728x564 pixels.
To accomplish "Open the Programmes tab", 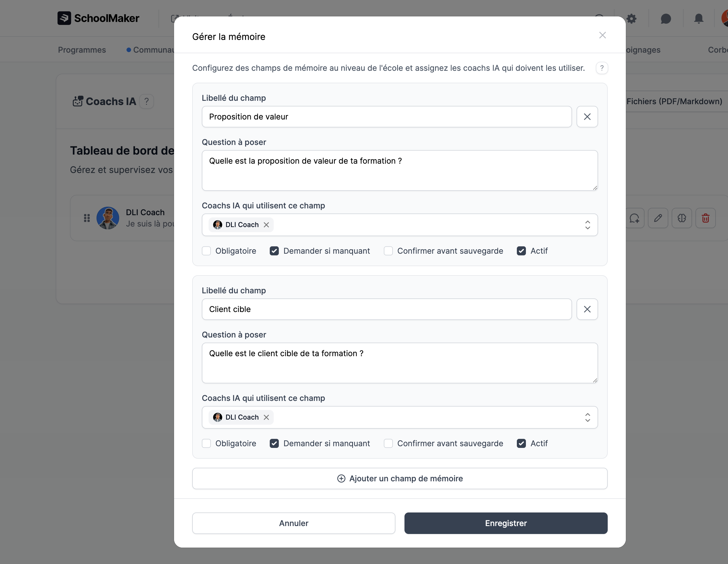I will (82, 50).
